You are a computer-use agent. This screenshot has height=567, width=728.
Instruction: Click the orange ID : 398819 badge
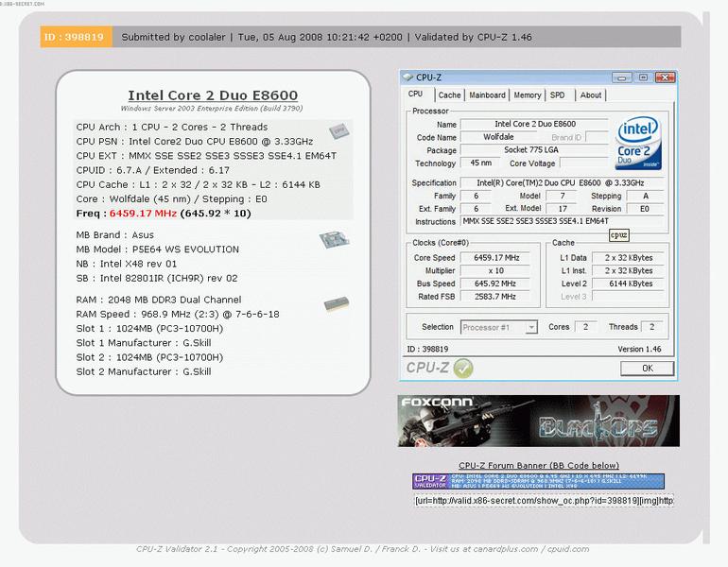tap(77, 37)
